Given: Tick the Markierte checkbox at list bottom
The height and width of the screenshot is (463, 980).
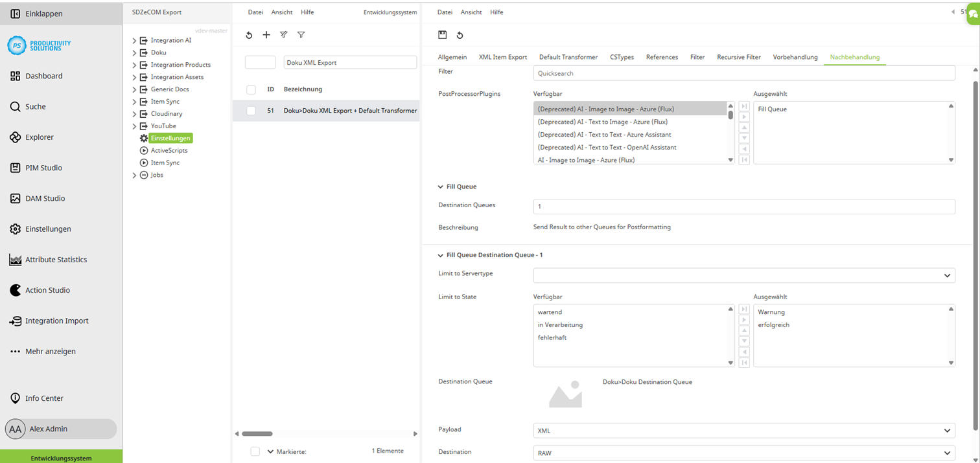Looking at the screenshot, I should 255,451.
